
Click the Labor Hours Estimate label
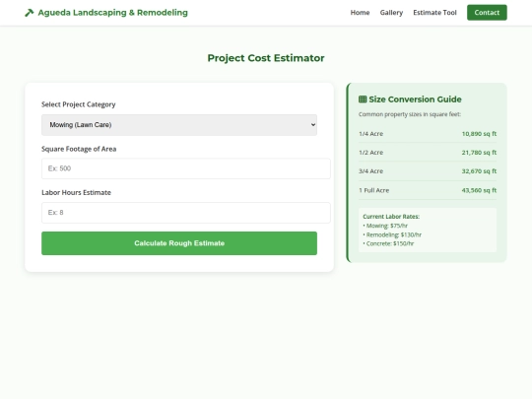(76, 193)
